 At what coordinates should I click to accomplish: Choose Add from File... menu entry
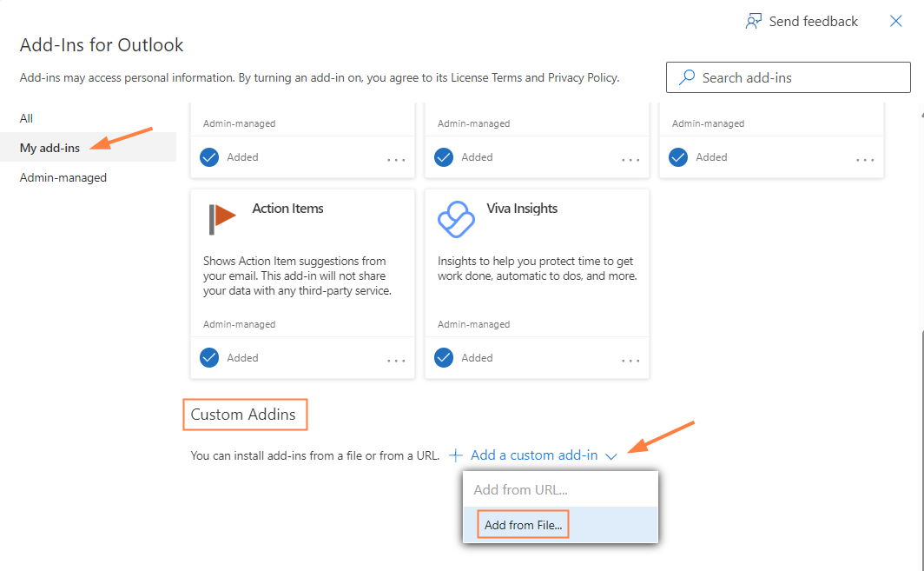(x=560, y=524)
